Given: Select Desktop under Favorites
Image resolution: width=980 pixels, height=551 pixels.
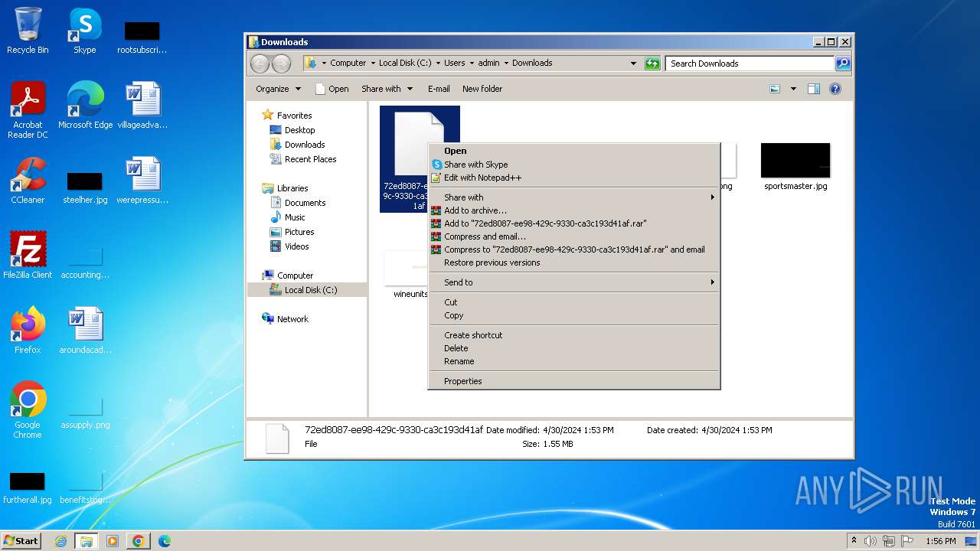Looking at the screenshot, I should [x=299, y=130].
